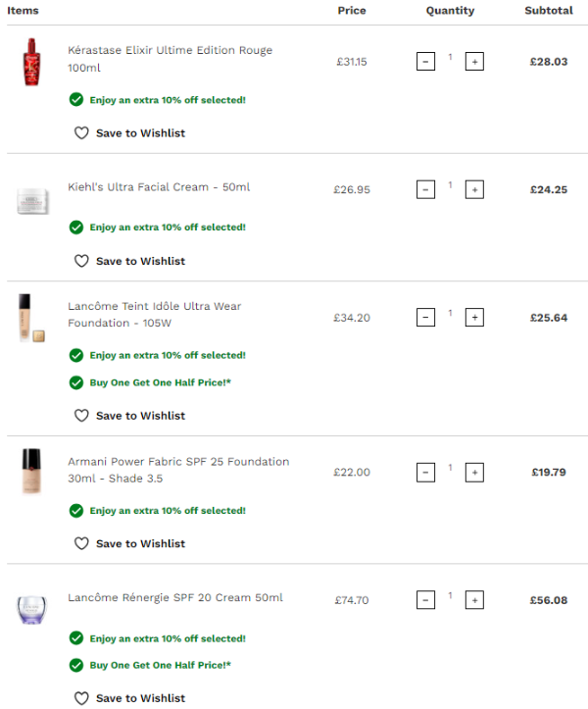Click Kérastase extra 10% off green check icon
Viewport: 588px width, 709px height.
pos(76,100)
